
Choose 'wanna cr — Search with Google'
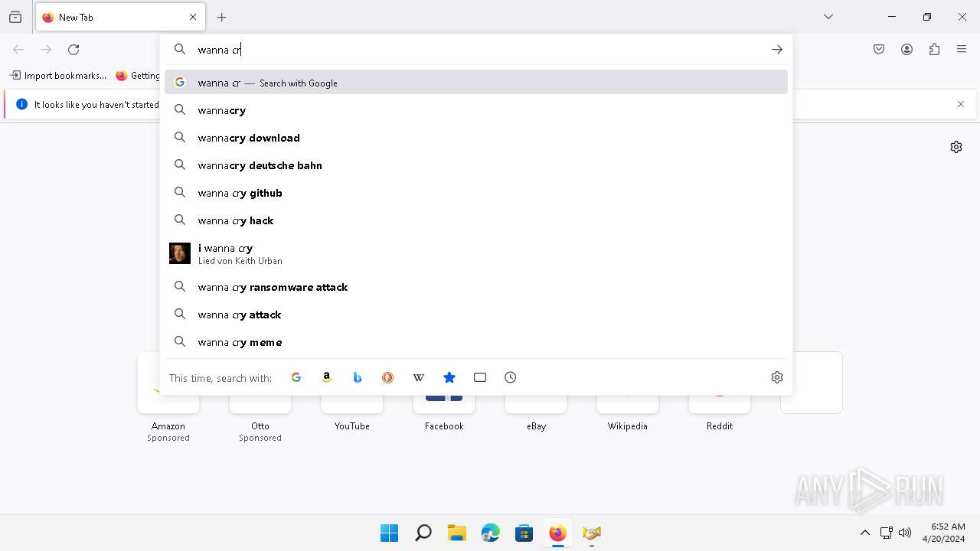476,83
